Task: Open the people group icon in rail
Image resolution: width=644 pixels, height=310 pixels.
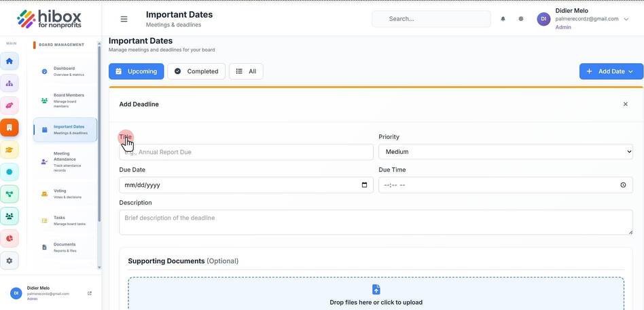Action: click(x=10, y=216)
